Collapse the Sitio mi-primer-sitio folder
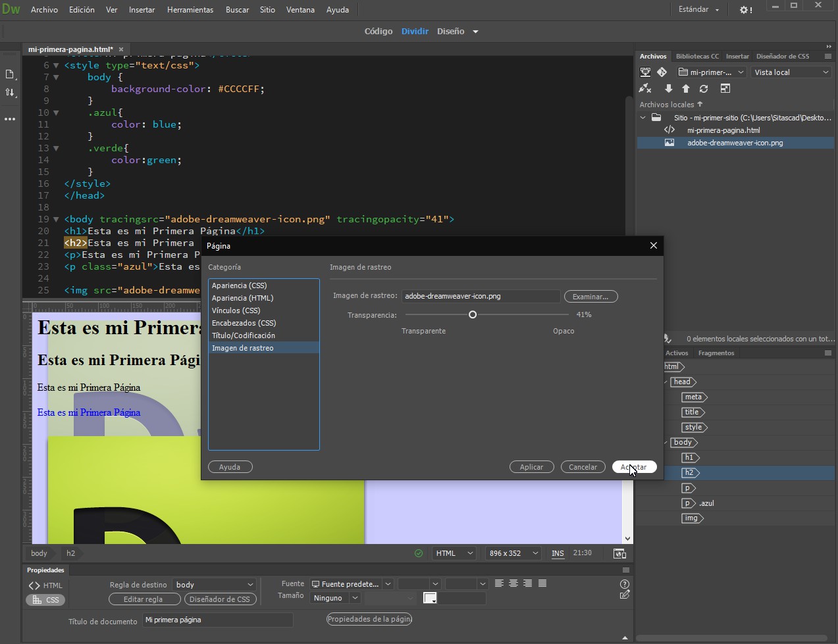 (x=643, y=118)
